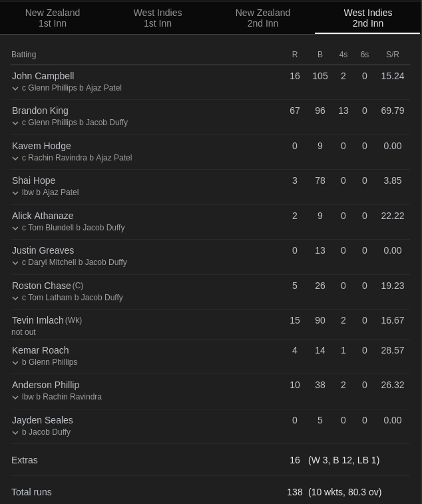The width and height of the screenshot is (422, 504).
Task: Expand Alick Athanaze dismissal chevron
Action: pos(15,228)
